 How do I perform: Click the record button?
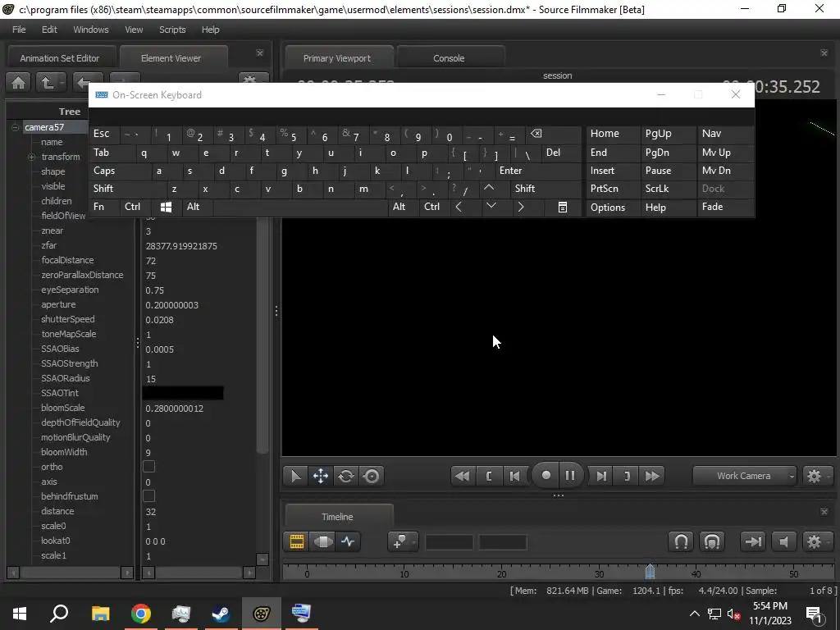coord(546,475)
